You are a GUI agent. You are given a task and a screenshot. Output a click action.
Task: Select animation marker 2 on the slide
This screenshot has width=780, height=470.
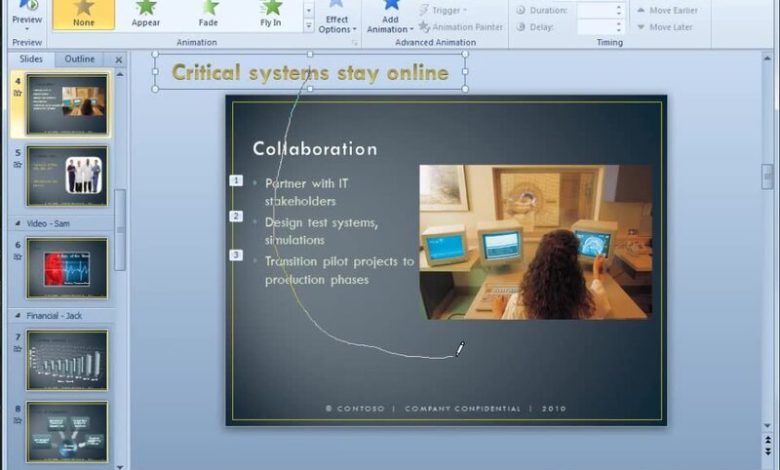click(236, 217)
